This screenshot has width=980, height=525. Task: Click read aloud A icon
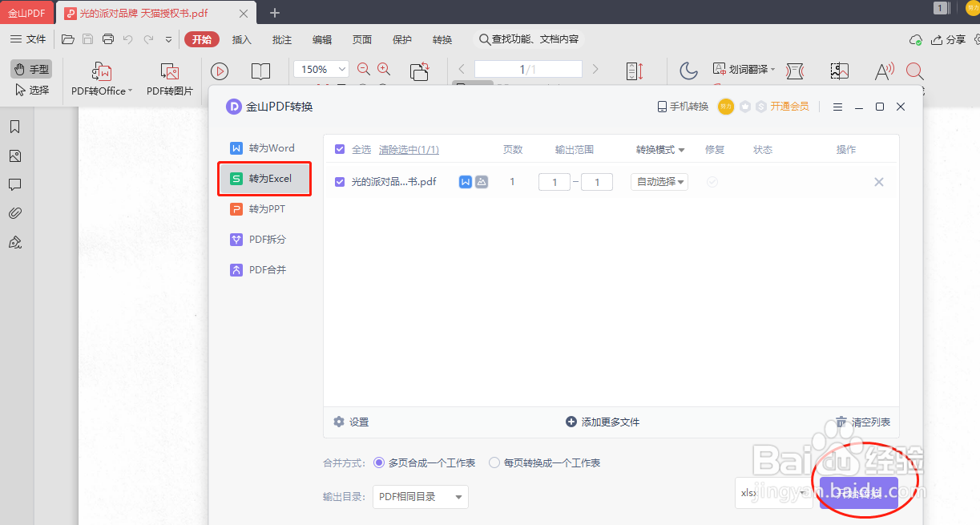[x=884, y=71]
